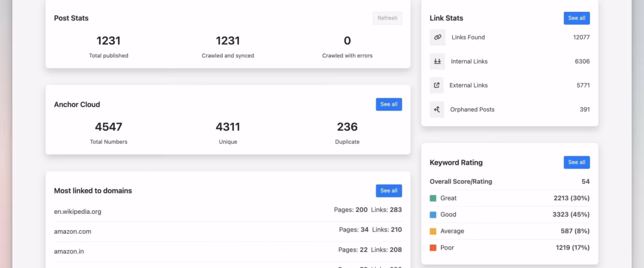Select the red Poor color swatch

(433, 248)
